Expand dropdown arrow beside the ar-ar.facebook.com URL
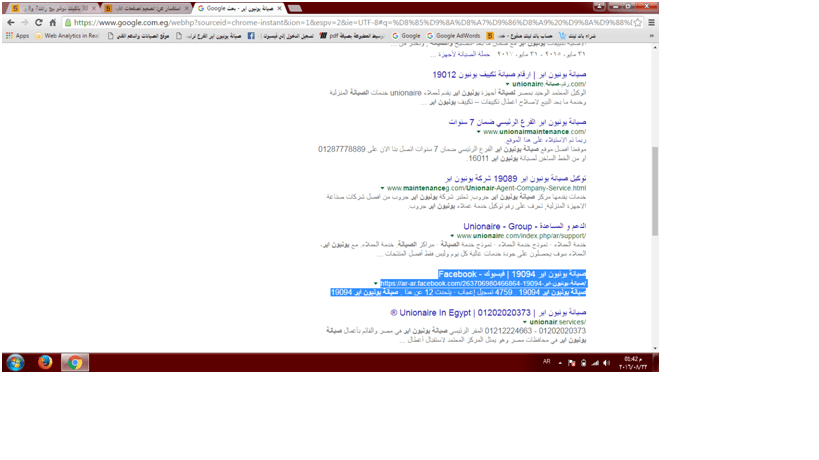The width and height of the screenshot is (819, 460). pos(376,284)
